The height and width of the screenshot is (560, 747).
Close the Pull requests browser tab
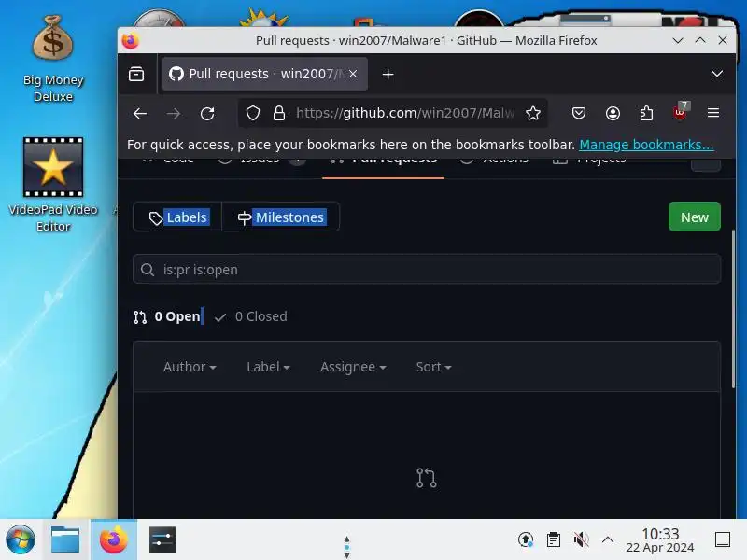point(353,74)
